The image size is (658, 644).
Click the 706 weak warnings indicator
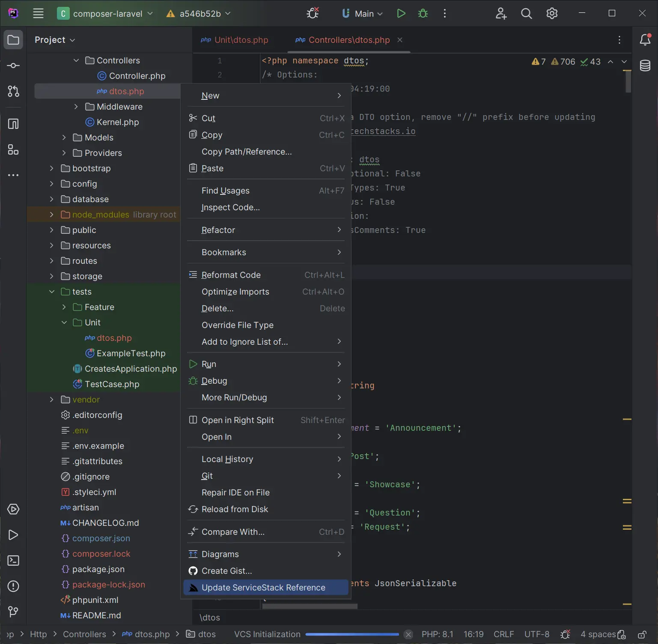[x=563, y=62]
